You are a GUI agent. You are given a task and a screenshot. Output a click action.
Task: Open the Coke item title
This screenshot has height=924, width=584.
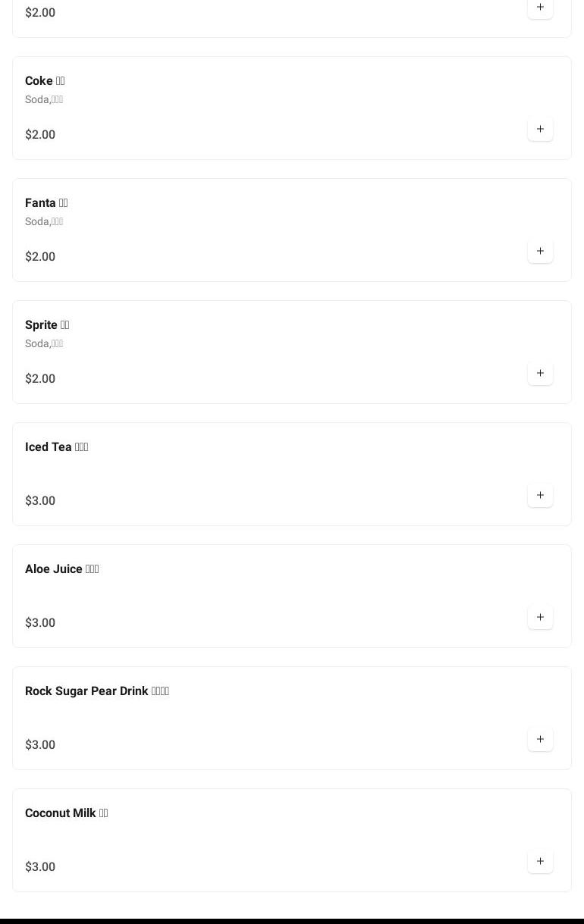[45, 81]
